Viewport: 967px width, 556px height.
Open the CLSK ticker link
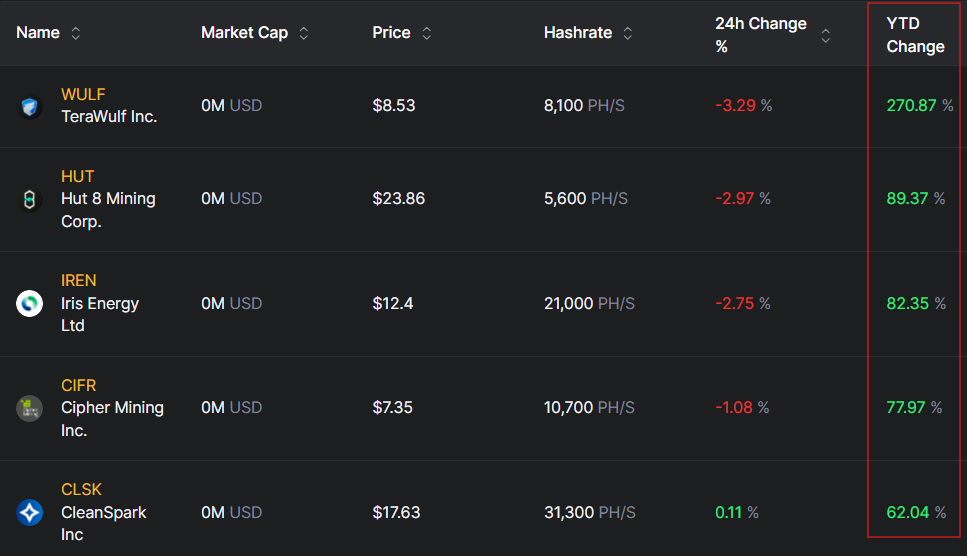point(81,489)
